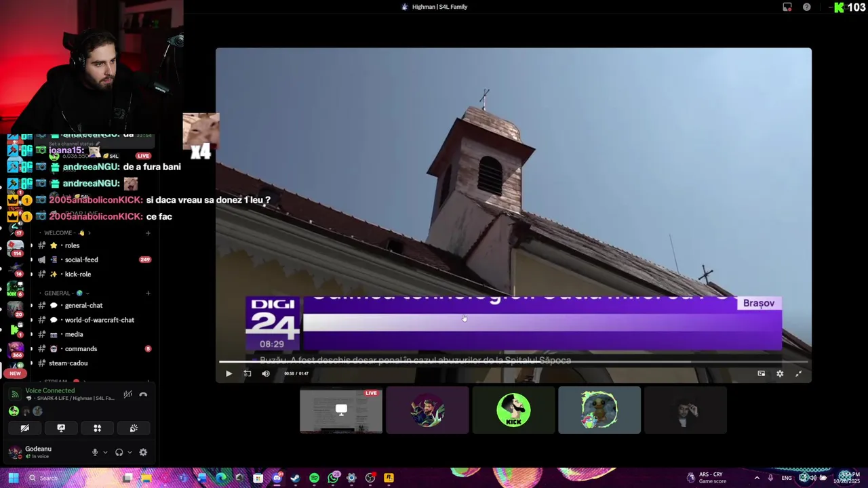This screenshot has width=868, height=488.
Task: Add channel to GENERAL category plus icon
Action: 148,293
